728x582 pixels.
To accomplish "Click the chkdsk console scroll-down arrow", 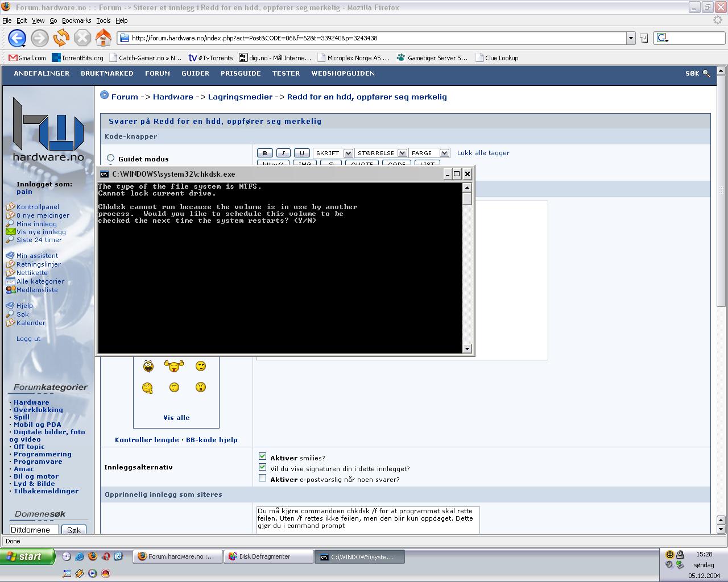I will coord(468,348).
